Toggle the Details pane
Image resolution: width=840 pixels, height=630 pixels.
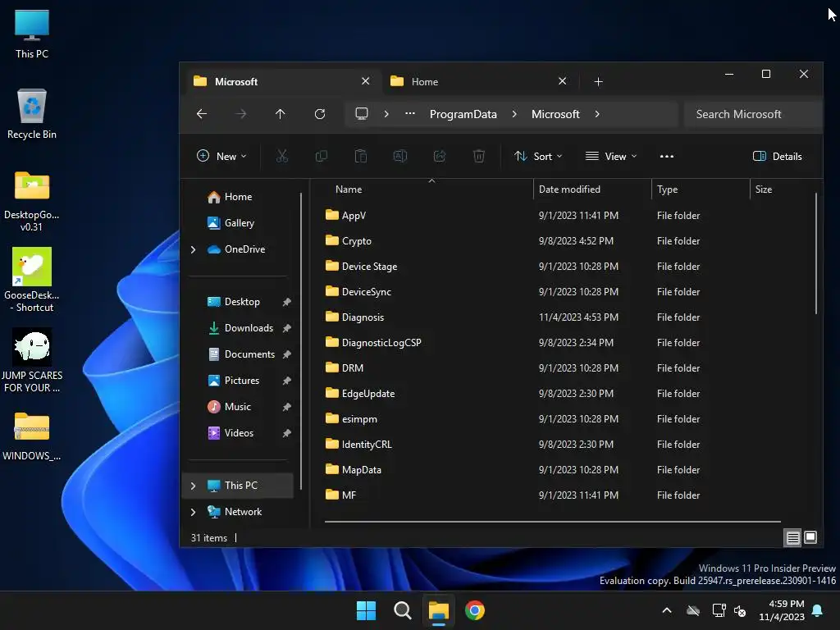777,156
